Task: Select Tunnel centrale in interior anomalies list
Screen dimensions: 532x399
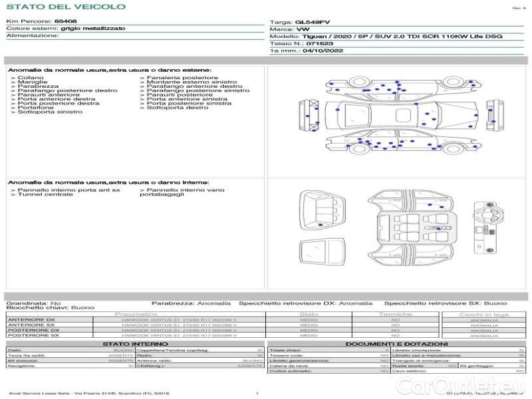Action: coord(45,194)
